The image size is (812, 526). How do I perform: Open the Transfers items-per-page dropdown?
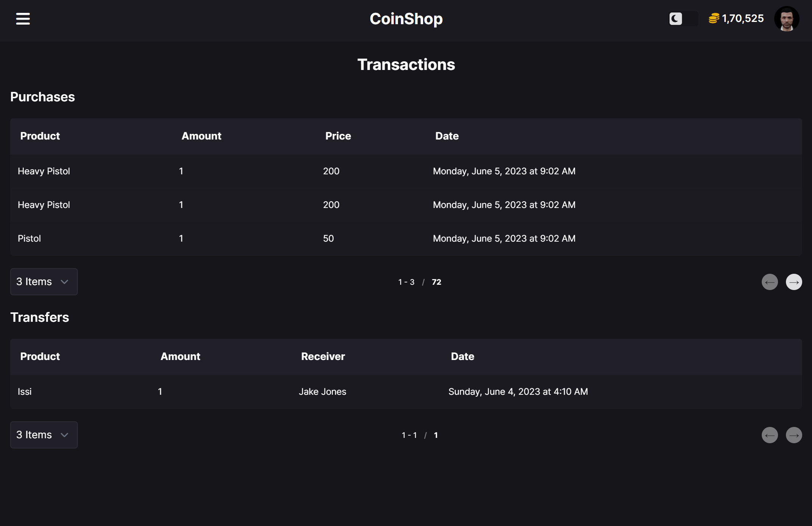click(44, 435)
